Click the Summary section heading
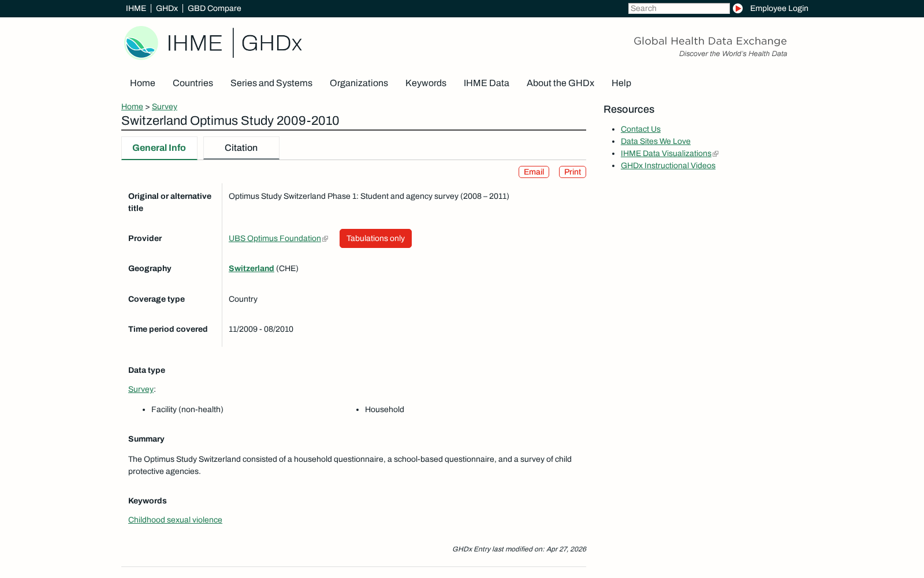Screen dimensions: 924x578 (x=146, y=439)
